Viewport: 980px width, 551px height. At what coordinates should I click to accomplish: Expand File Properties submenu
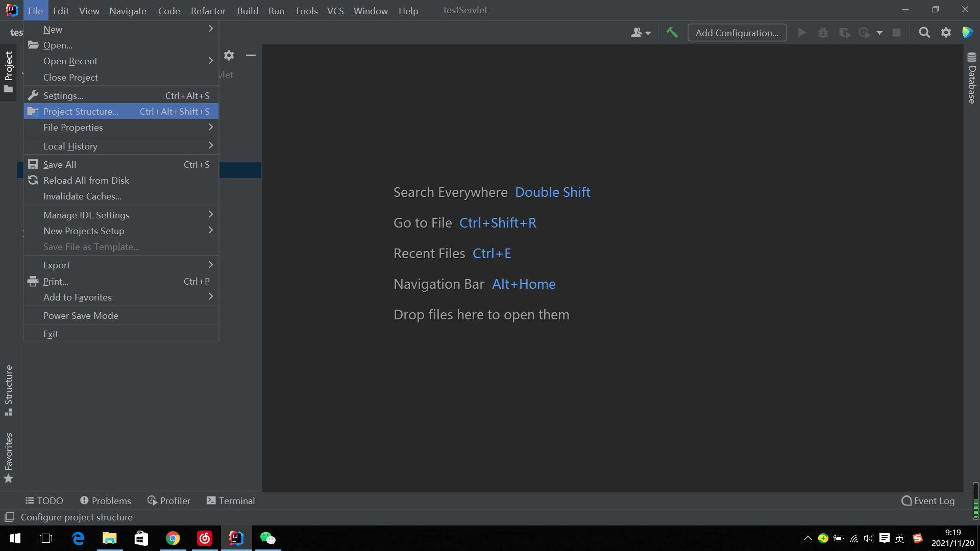click(x=121, y=127)
